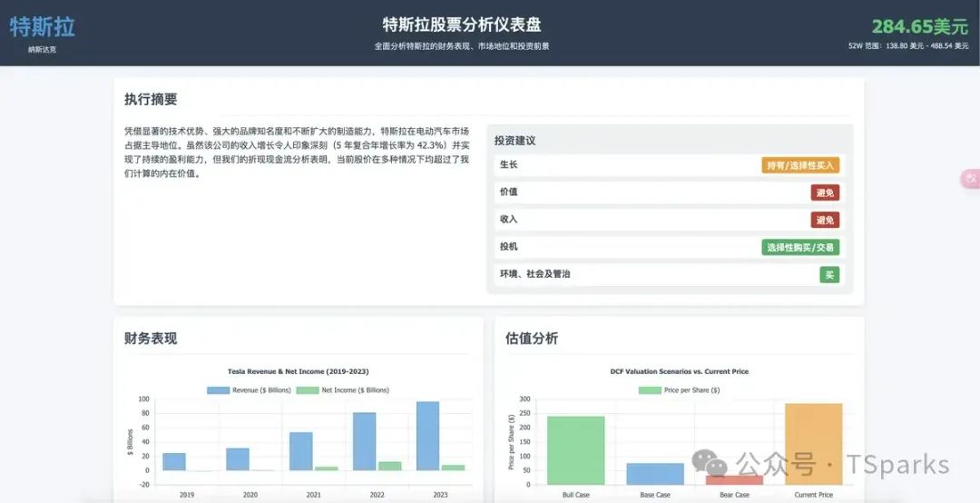980x503 pixels.
Task: Click the 80 y-axis tick on revenue chart
Action: click(x=145, y=413)
